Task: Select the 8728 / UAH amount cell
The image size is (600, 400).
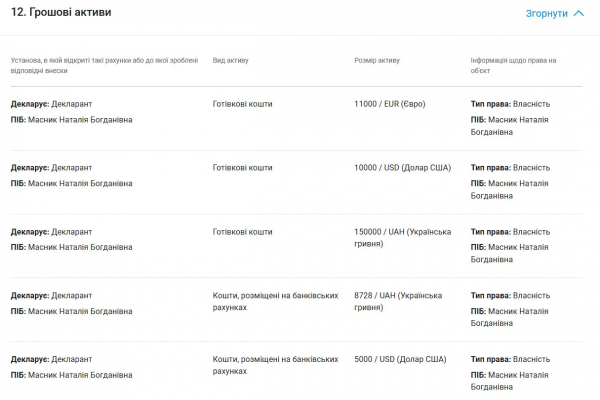Action: pyautogui.click(x=398, y=301)
